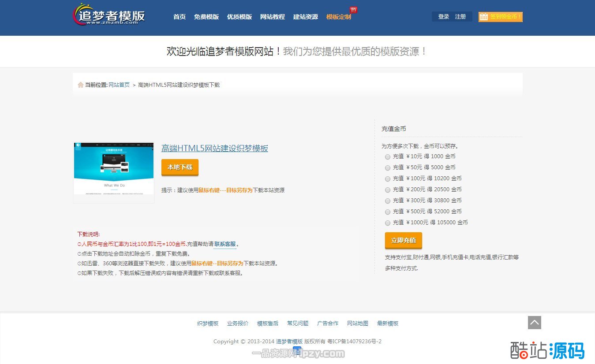Image resolution: width=595 pixels, height=364 pixels.
Task: Click the calendar sign-in gold coin icon
Action: 484,17
